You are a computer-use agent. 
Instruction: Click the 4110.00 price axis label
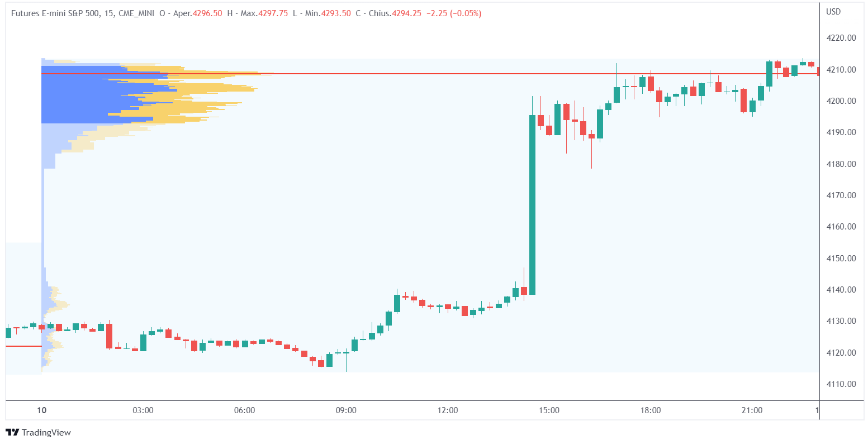point(841,384)
